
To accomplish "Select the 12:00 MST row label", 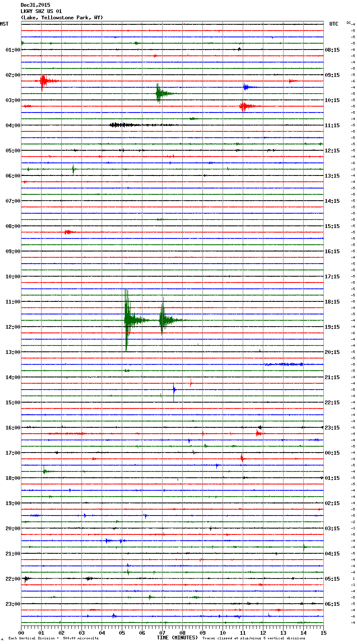I will point(13,327).
